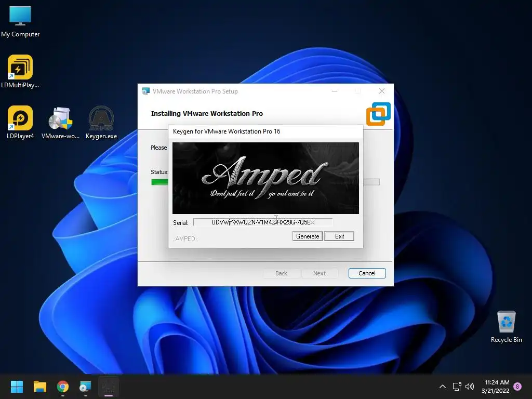Viewport: 532px width, 399px height.
Task: Open File Explorer from taskbar
Action: coord(39,387)
